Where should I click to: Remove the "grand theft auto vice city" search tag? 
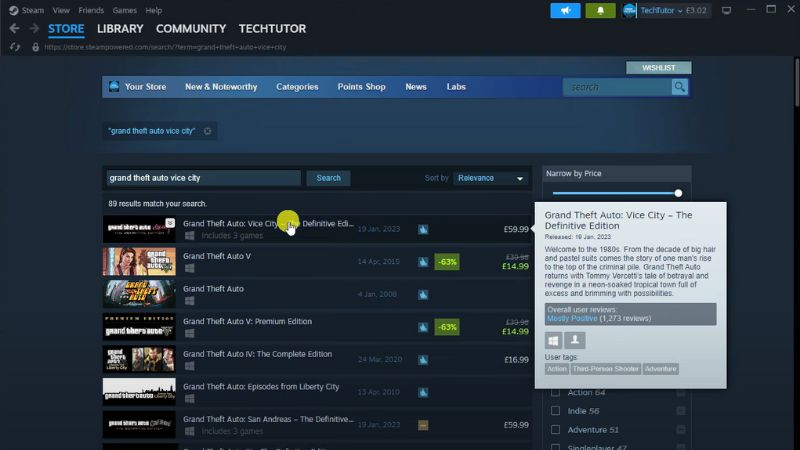[x=208, y=131]
